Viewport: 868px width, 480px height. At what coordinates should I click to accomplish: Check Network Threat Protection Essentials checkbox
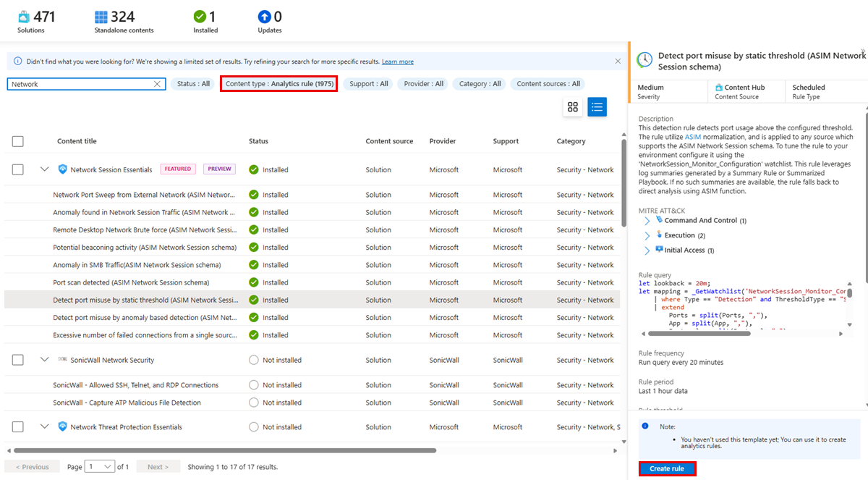(18, 427)
